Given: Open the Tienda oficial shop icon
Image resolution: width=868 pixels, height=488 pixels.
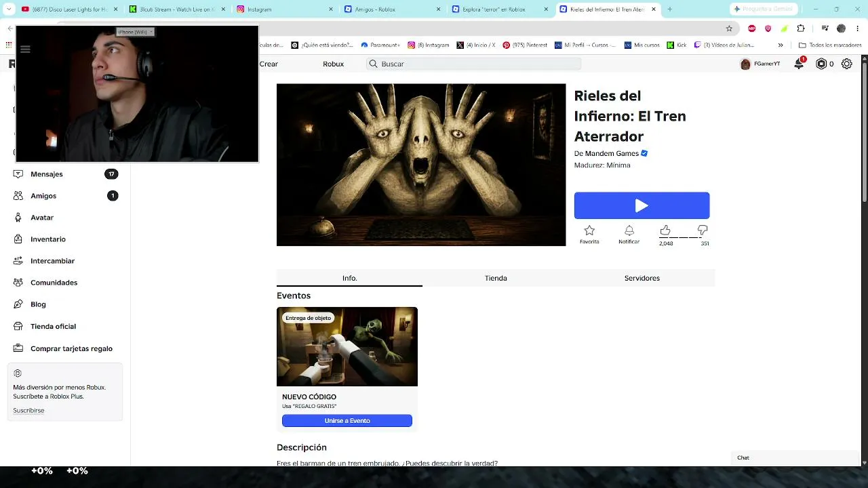Looking at the screenshot, I should click(18, 326).
